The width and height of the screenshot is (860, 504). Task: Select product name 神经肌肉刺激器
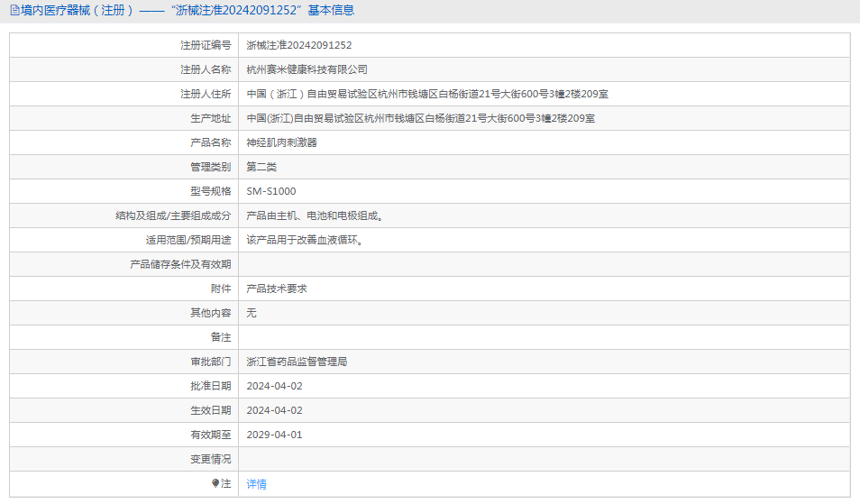(x=281, y=142)
